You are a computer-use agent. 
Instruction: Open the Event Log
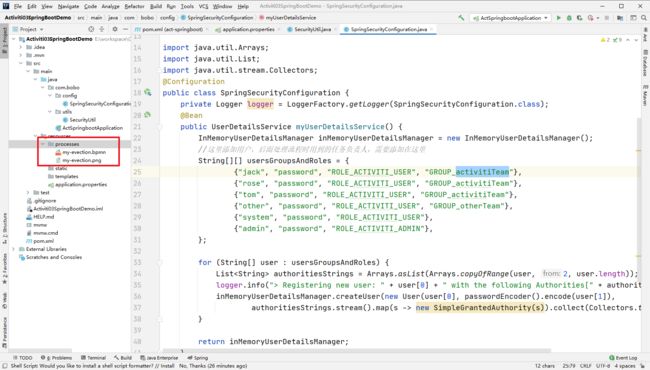pyautogui.click(x=623, y=358)
